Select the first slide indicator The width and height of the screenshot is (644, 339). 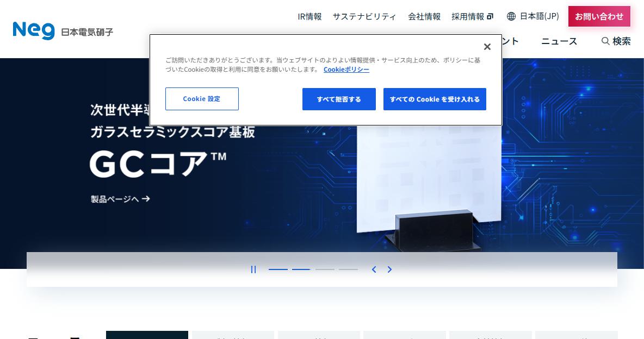278,269
